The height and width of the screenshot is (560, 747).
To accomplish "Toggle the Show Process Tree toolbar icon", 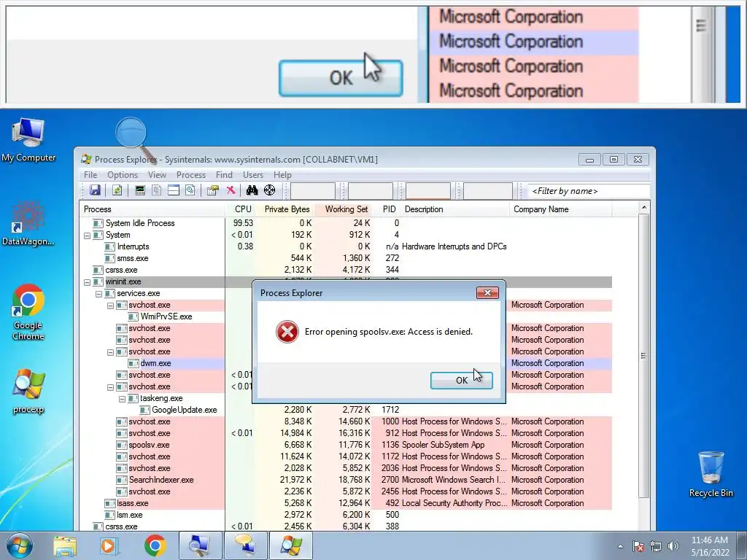I will (157, 190).
